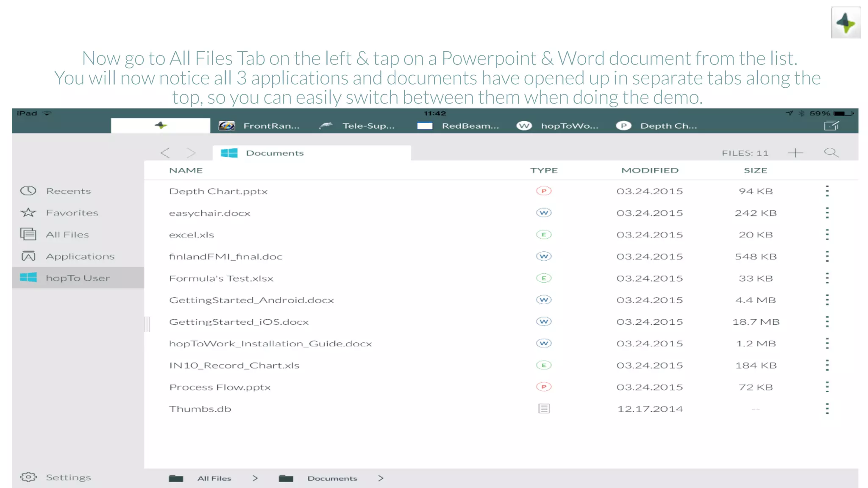Click generic file icon for Thumbs.db
The image size is (868, 488).
click(544, 408)
